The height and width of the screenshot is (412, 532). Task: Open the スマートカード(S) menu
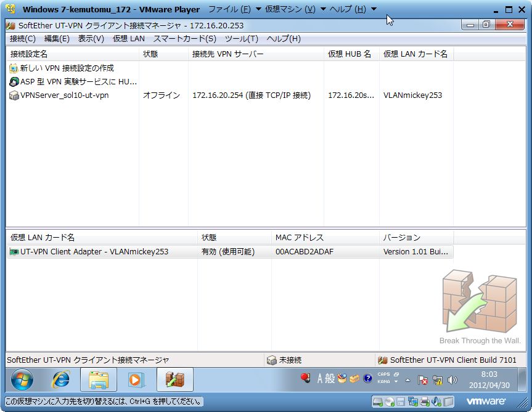point(184,39)
